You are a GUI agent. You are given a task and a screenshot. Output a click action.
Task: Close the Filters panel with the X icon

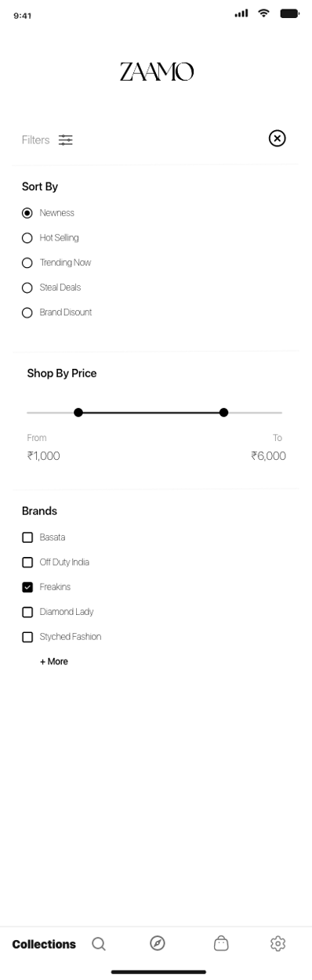coord(278,139)
